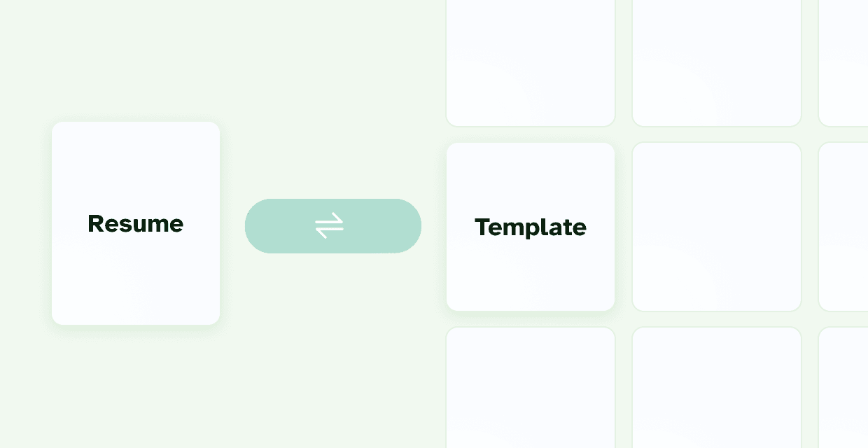Choose the cut-off card in middle row's right edge

(843, 227)
